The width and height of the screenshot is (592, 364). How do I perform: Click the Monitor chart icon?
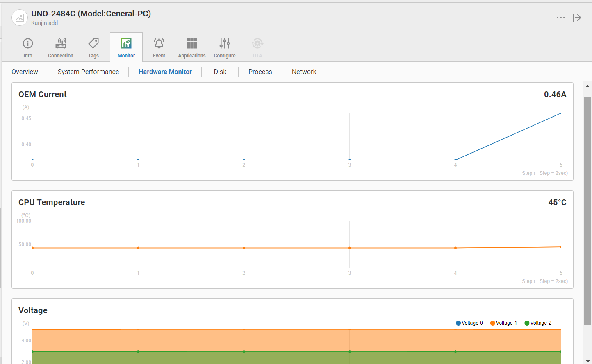126,43
